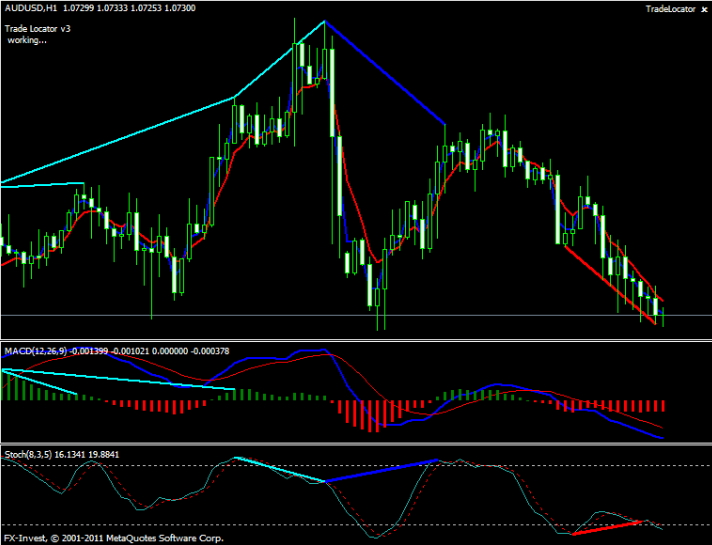712x545 pixels.
Task: Click the AUDUSD,H1 chart title text
Action: point(31,8)
